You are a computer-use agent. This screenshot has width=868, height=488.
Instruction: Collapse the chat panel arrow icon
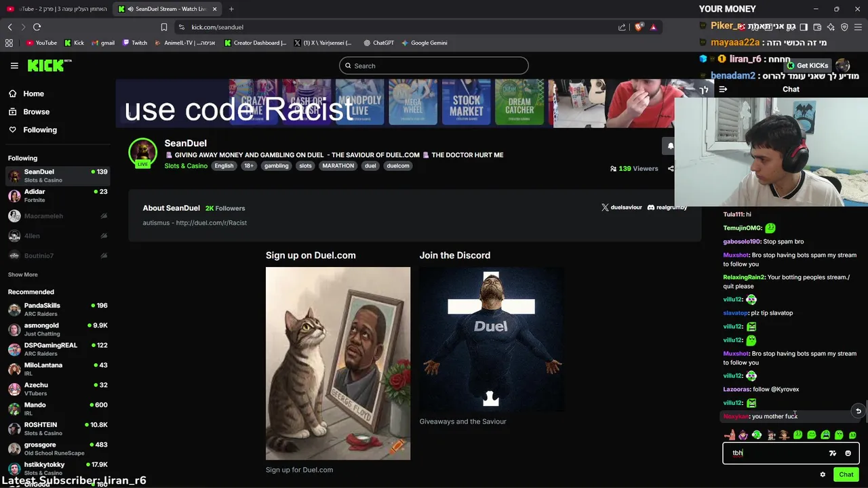click(723, 89)
